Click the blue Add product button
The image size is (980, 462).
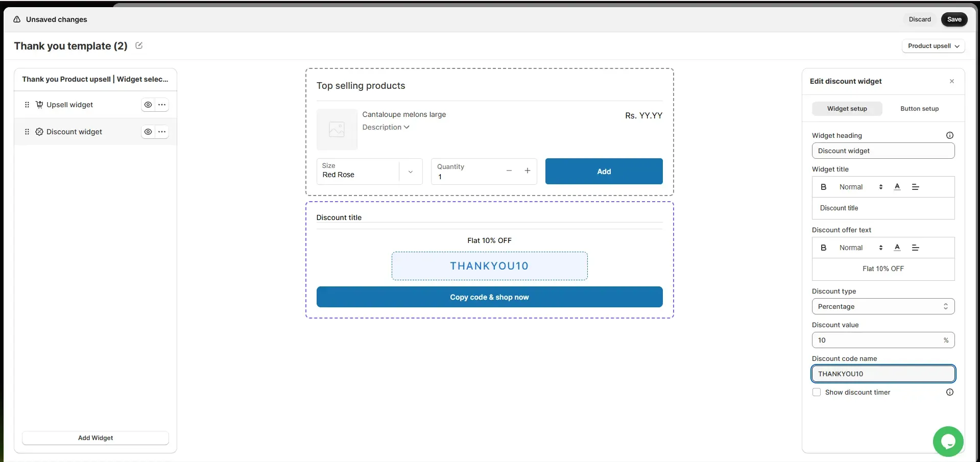point(604,171)
